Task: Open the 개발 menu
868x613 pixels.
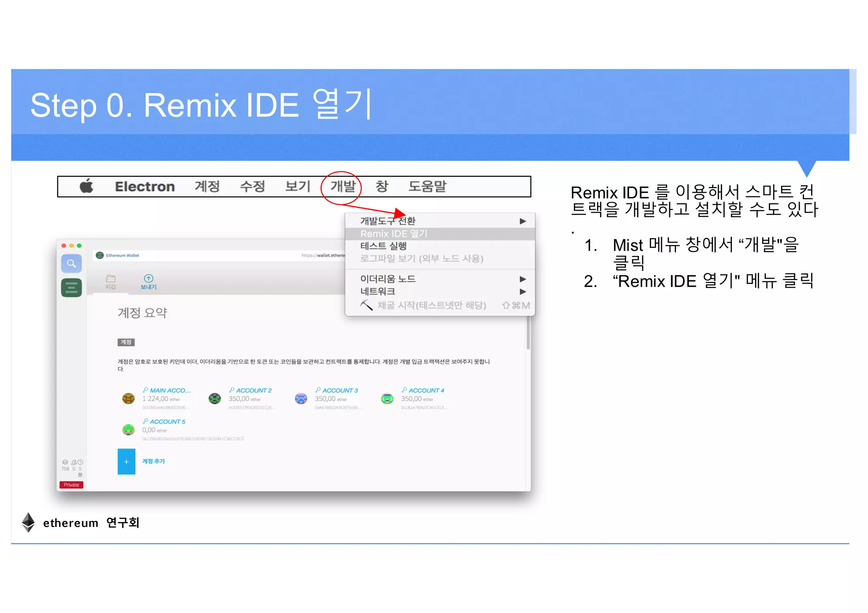Action: [343, 186]
